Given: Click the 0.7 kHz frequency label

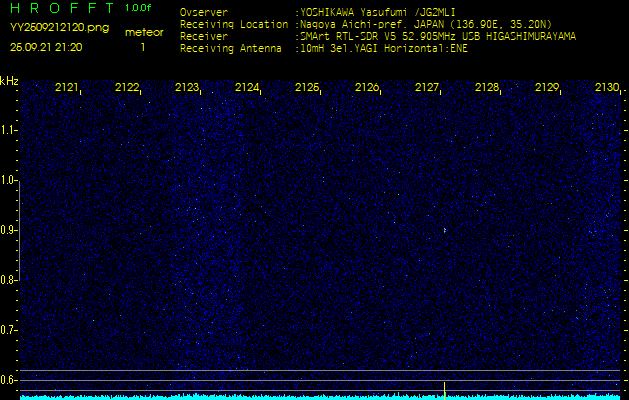Looking at the screenshot, I should tap(8, 330).
